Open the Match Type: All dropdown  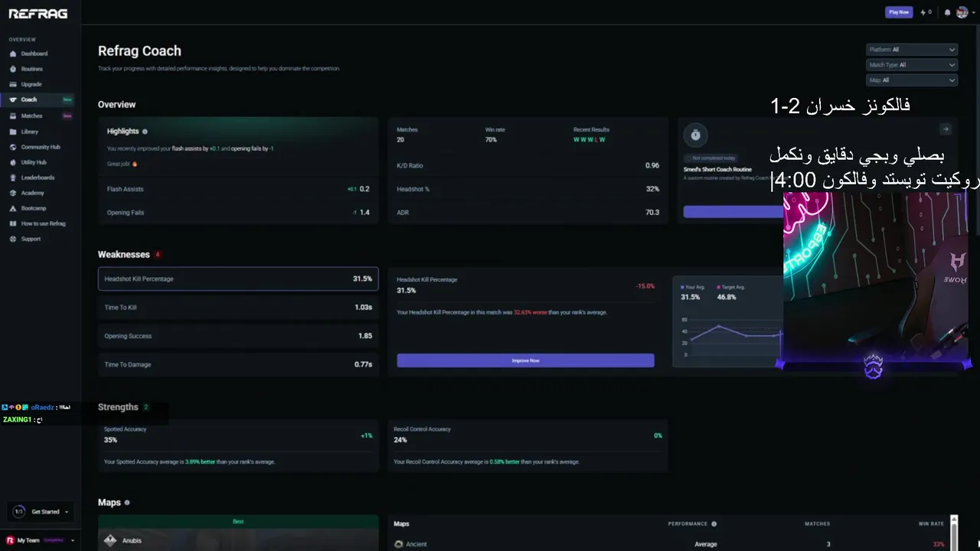912,65
